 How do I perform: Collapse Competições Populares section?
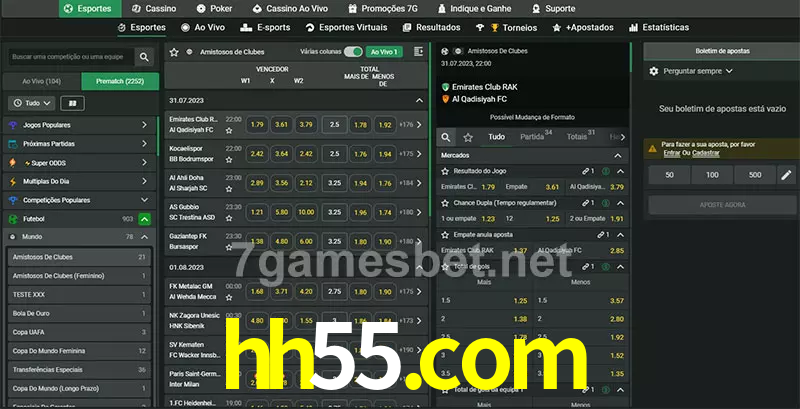tap(144, 200)
